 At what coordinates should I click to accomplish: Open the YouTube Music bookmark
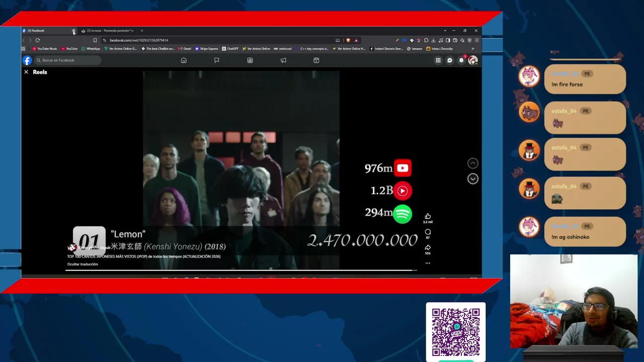pyautogui.click(x=45, y=49)
